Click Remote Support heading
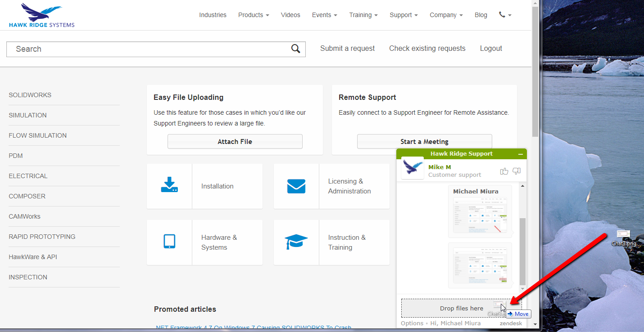The width and height of the screenshot is (644, 332). pyautogui.click(x=367, y=97)
